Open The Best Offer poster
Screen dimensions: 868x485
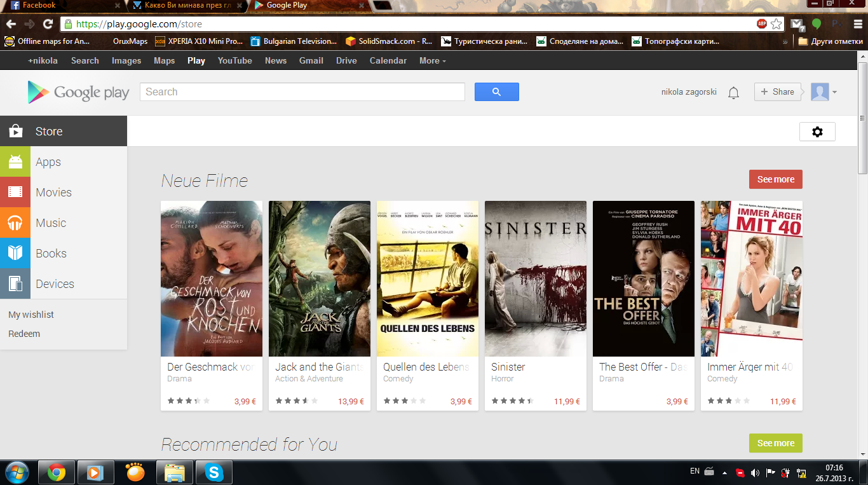pyautogui.click(x=644, y=278)
